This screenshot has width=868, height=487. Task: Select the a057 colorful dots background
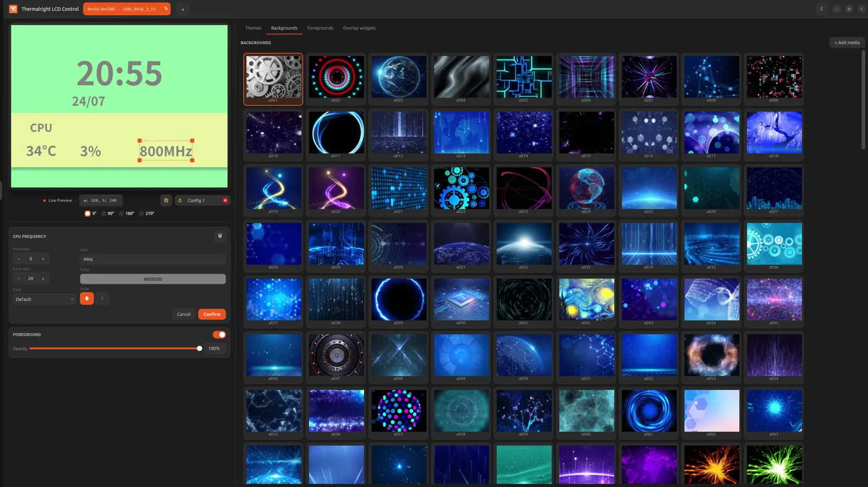(399, 413)
